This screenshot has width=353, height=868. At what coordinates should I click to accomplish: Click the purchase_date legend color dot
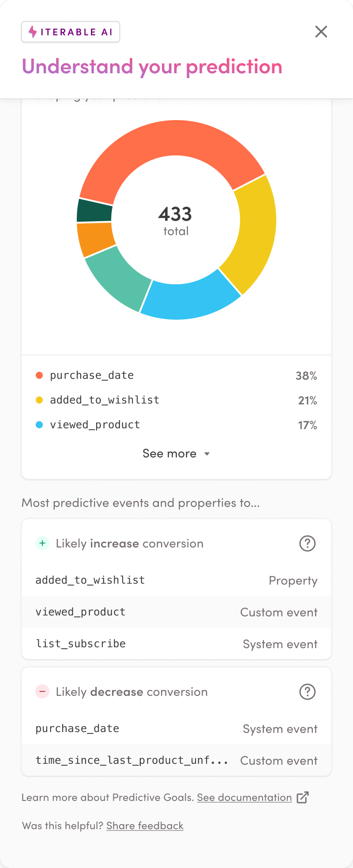[39, 375]
